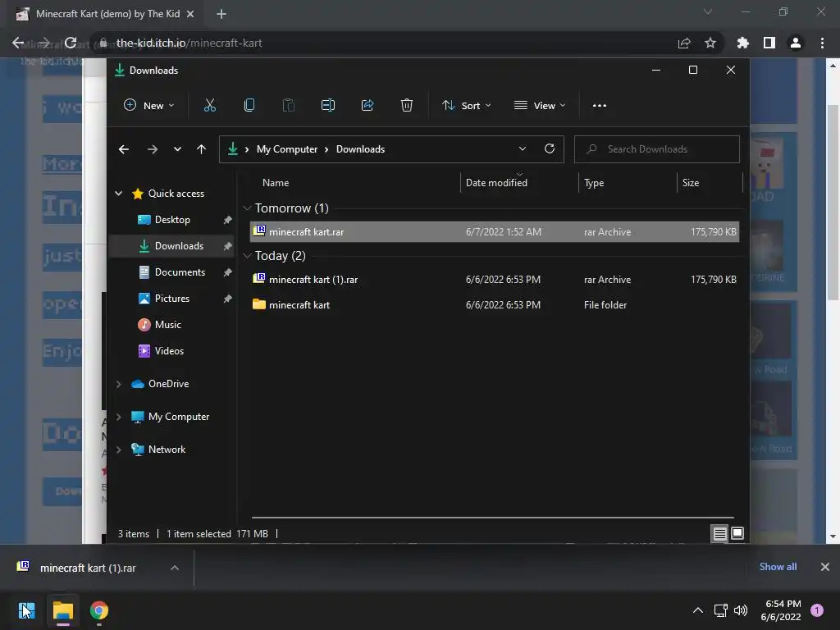This screenshot has width=840, height=630.
Task: Collapse the Quick access tree node
Action: pyautogui.click(x=118, y=194)
